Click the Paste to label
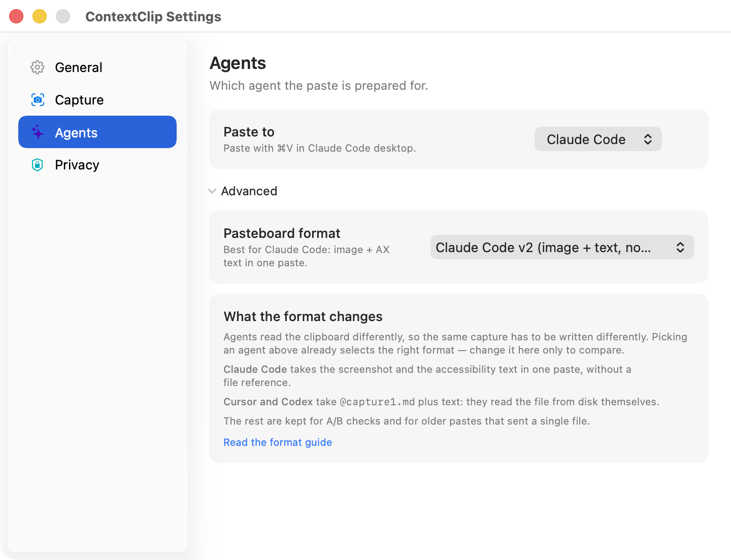 (249, 132)
